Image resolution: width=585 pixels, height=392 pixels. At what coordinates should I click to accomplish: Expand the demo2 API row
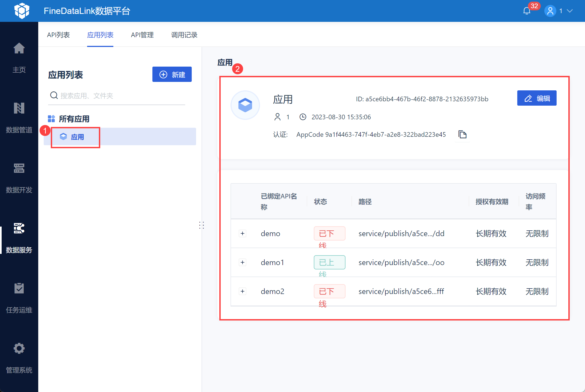[243, 291]
